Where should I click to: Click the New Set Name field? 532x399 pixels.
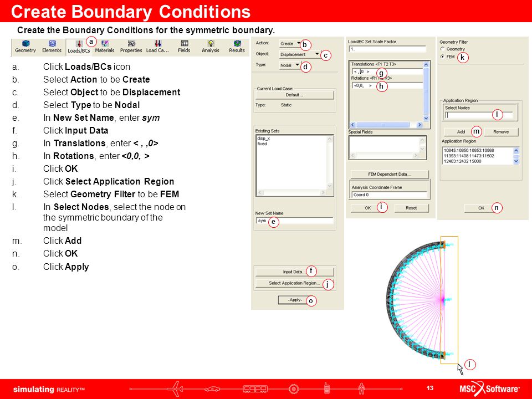(x=294, y=221)
